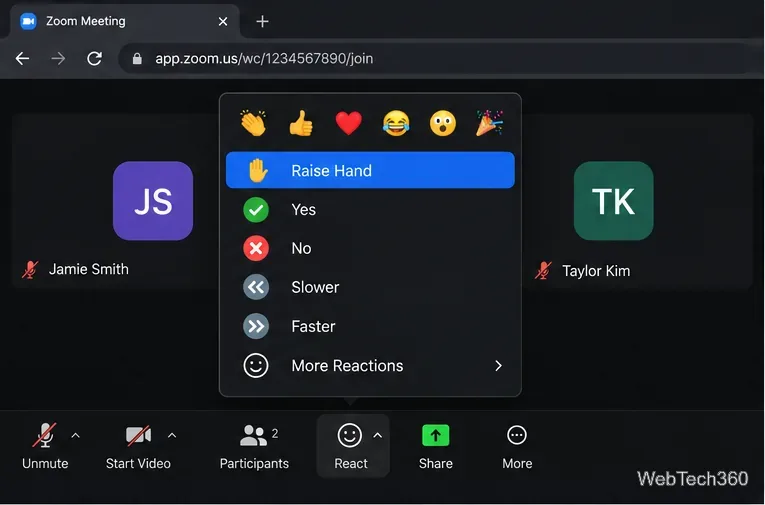This screenshot has width=765, height=505.
Task: Open the Participants panel
Action: (254, 446)
